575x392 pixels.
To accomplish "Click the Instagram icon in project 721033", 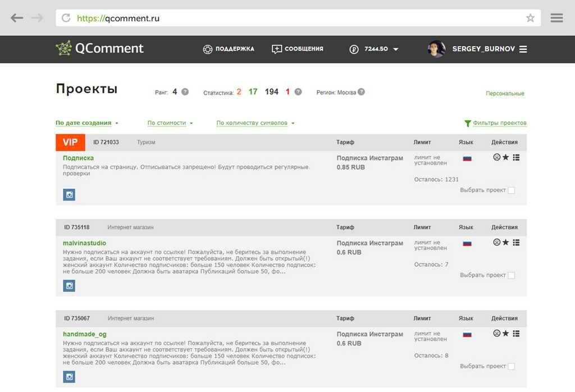I will [x=69, y=195].
